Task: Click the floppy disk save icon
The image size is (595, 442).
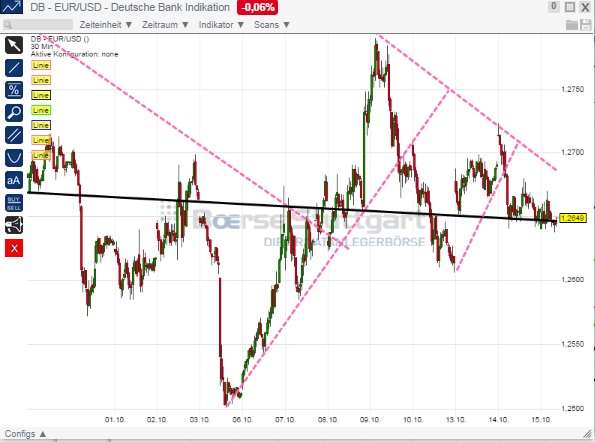Action: (x=585, y=25)
